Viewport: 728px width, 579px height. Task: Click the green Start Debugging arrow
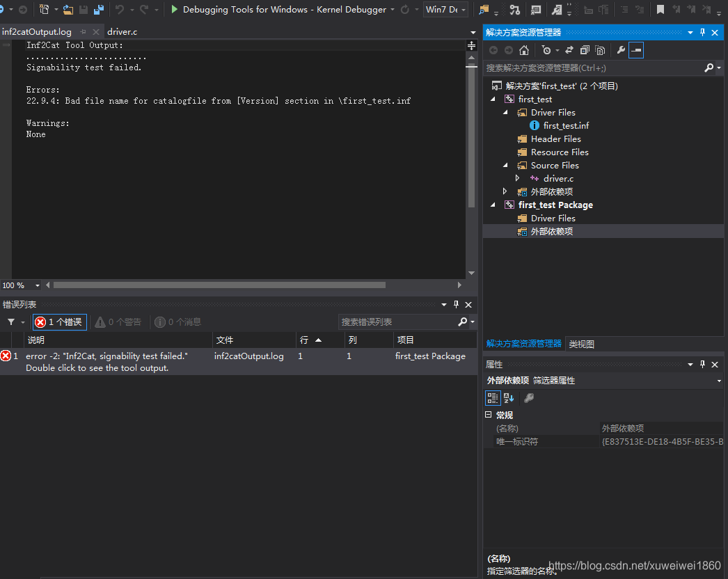pyautogui.click(x=175, y=9)
